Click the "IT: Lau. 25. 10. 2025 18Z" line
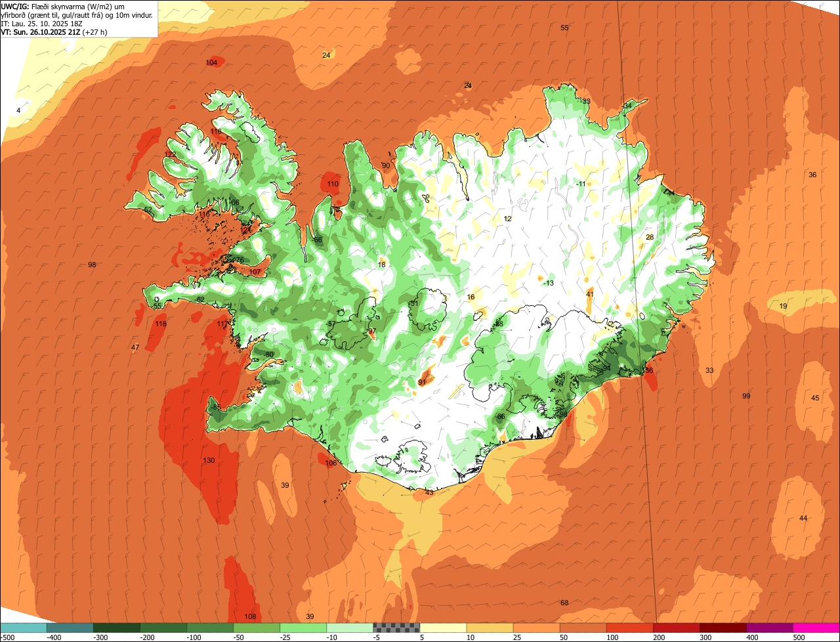This screenshot has width=840, height=642. 40,24
